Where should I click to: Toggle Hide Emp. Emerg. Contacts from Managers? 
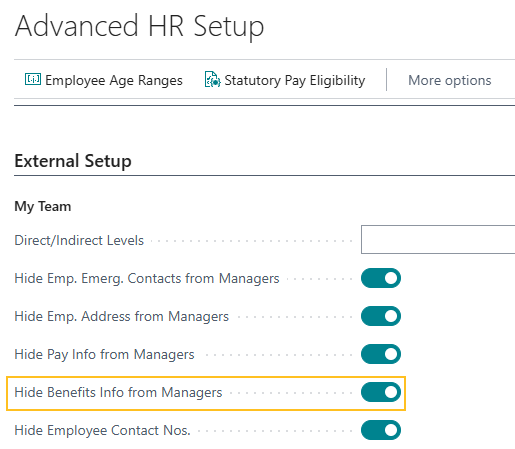381,278
